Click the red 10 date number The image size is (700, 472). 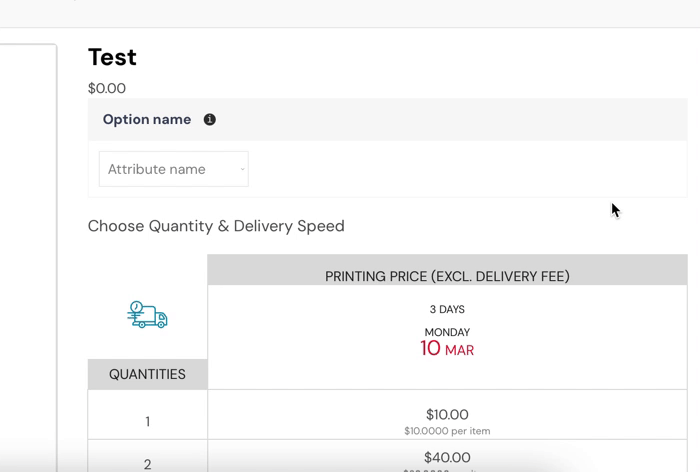[x=430, y=349]
